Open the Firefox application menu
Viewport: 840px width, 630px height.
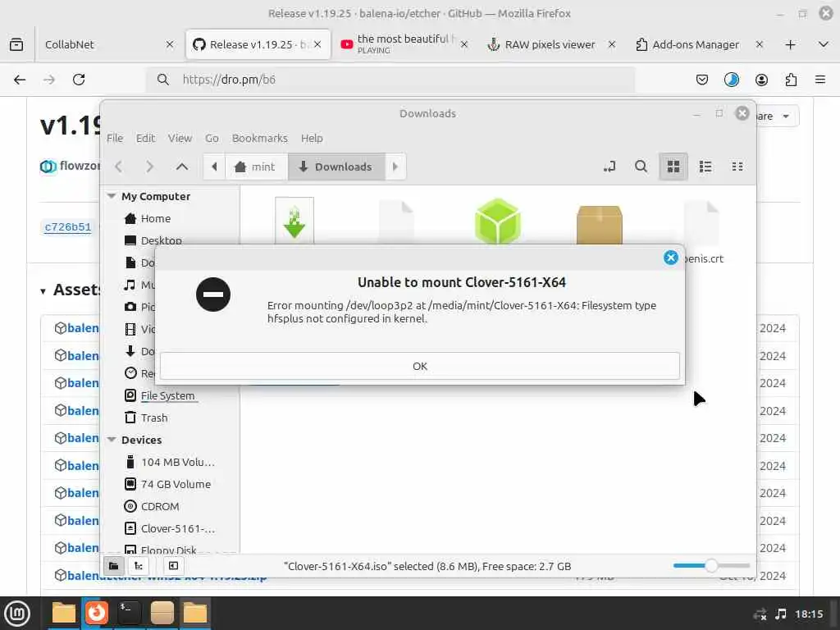click(x=820, y=80)
